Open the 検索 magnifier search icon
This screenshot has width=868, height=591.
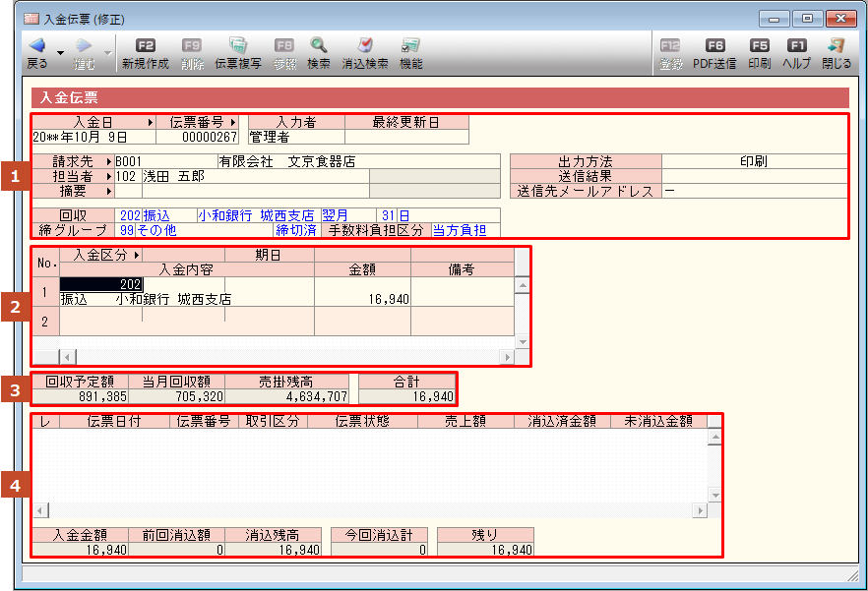[x=319, y=46]
